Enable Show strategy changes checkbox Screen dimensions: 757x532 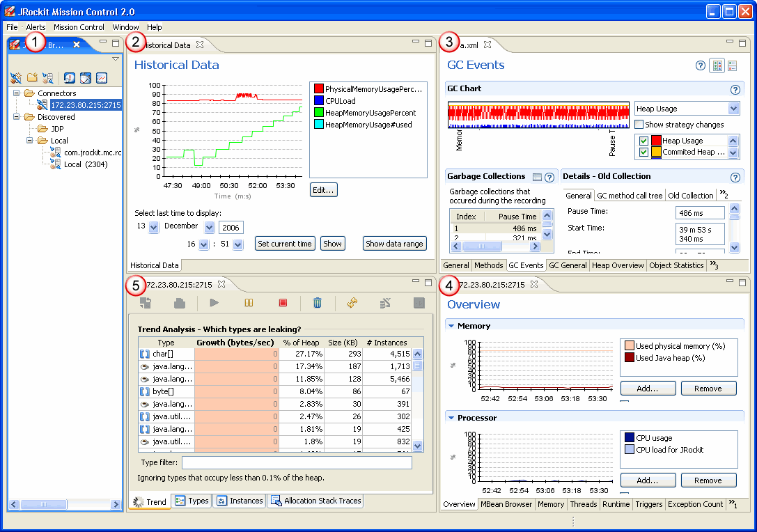pos(639,125)
